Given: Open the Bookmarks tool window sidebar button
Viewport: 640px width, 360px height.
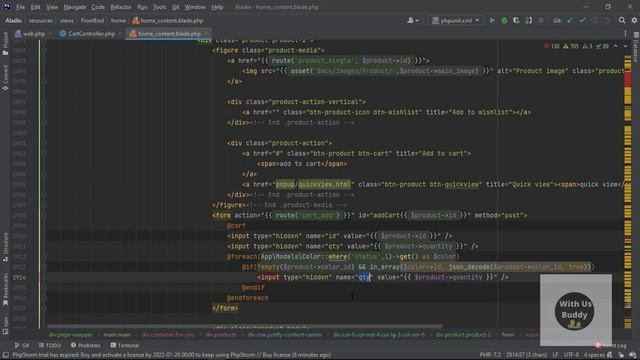Looking at the screenshot, I should (5, 289).
